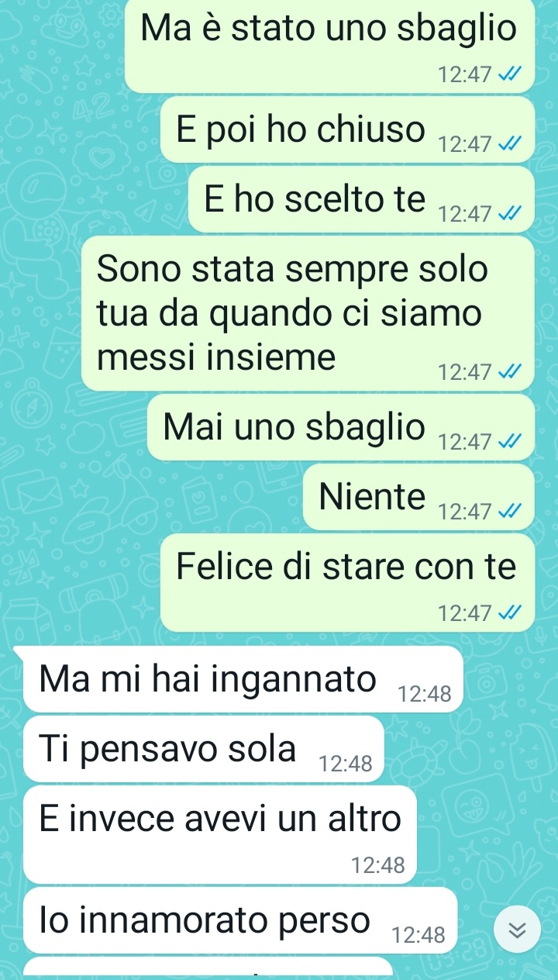Tap the received message 'Ma mi hai ingannato'
558x980 pixels.
click(243, 679)
